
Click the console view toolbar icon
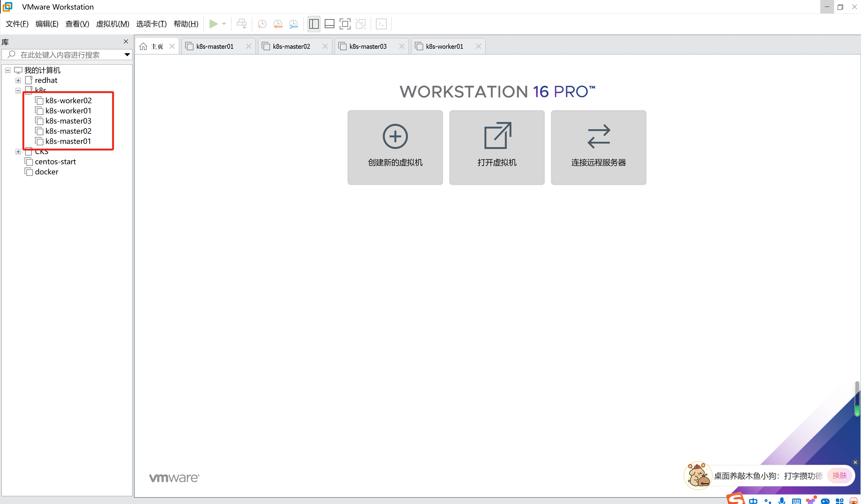pyautogui.click(x=381, y=24)
